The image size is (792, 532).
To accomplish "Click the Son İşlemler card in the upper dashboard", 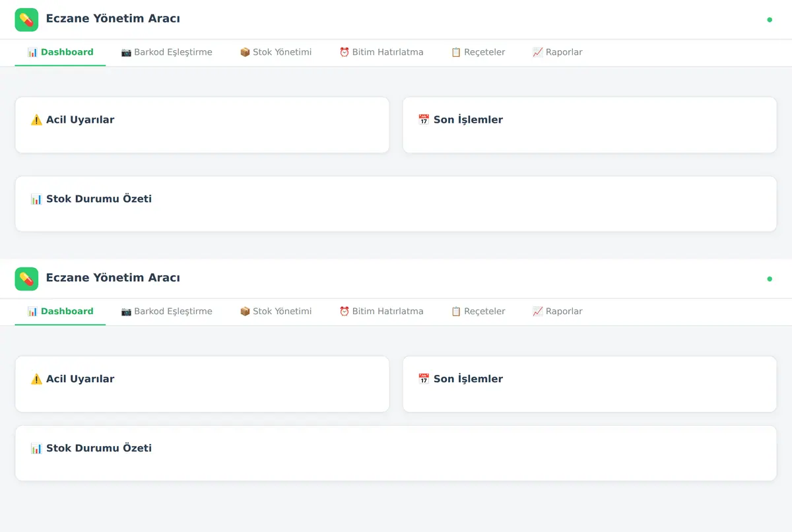I will pos(589,125).
